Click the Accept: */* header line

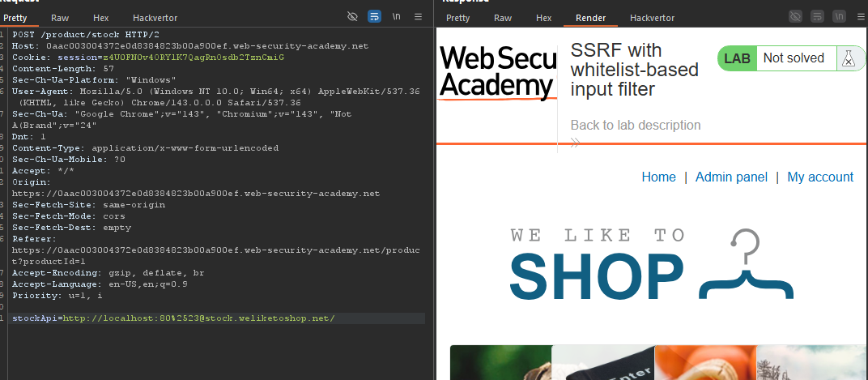pyautogui.click(x=43, y=171)
